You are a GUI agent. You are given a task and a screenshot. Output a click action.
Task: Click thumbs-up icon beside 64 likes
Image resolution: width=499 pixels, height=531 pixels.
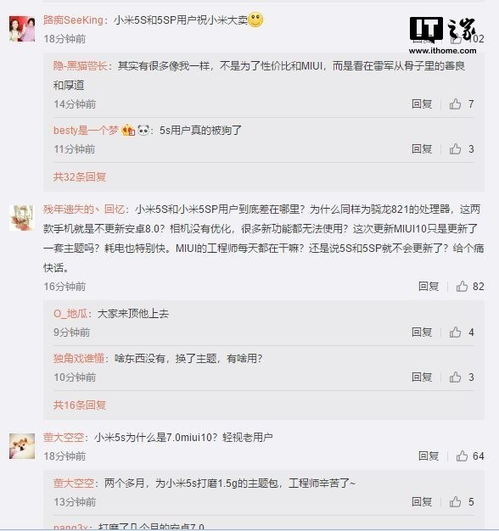tap(461, 456)
